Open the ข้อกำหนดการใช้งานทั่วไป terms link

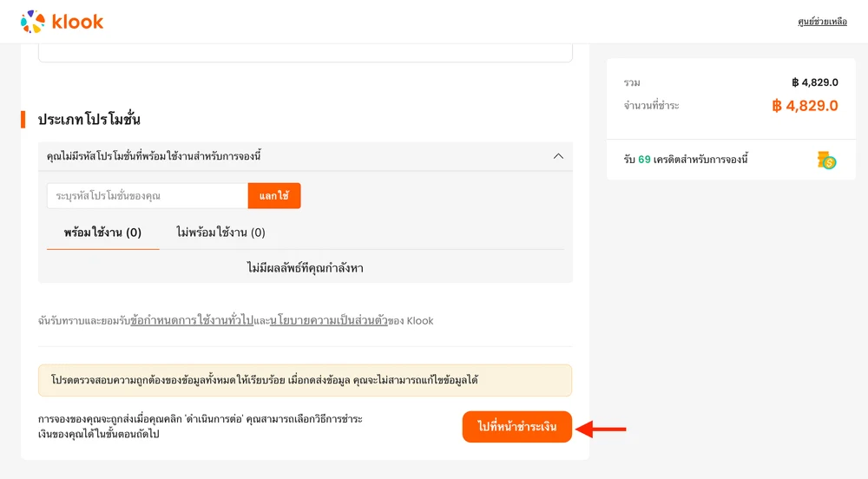(192, 321)
